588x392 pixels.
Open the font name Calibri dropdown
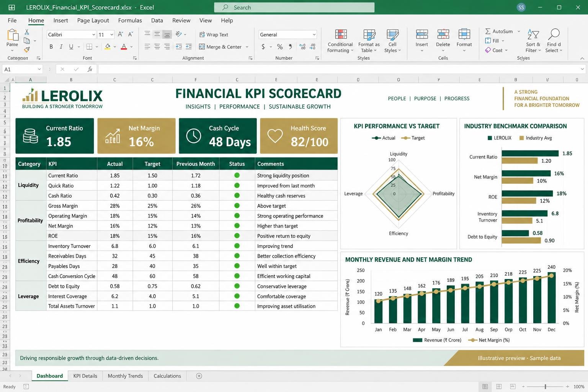pos(93,35)
